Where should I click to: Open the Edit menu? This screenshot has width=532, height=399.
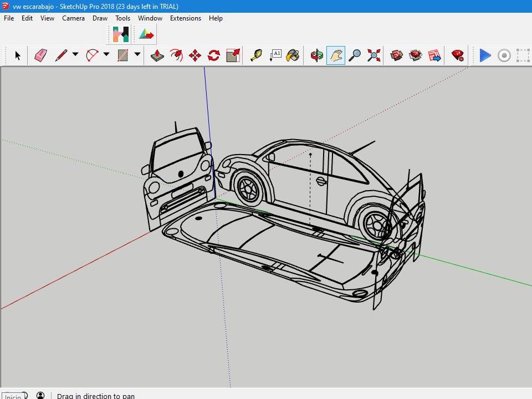[27, 18]
